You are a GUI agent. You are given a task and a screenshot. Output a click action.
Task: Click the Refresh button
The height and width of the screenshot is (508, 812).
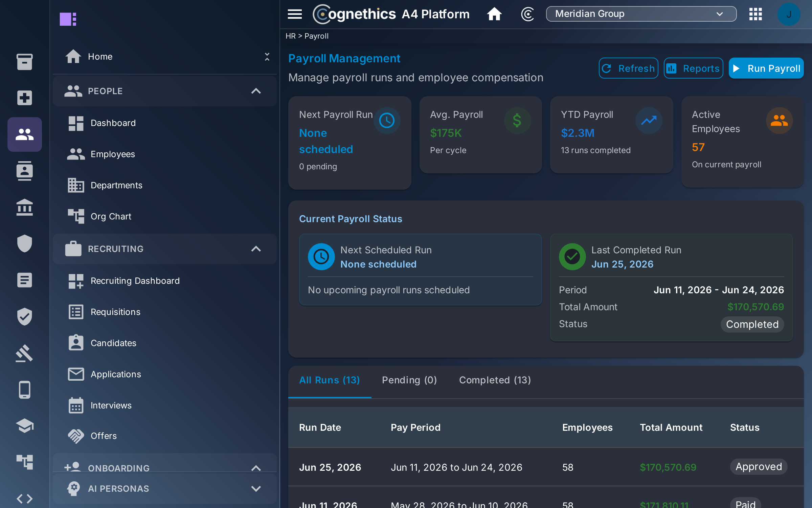click(x=628, y=68)
